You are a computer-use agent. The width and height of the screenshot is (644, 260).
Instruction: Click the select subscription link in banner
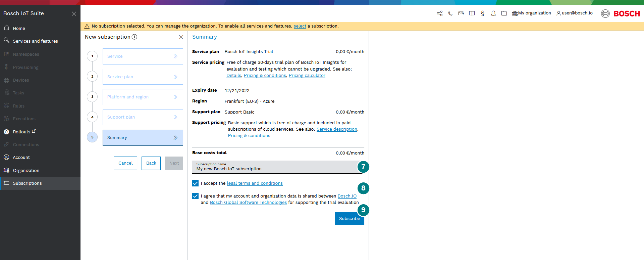pos(300,26)
